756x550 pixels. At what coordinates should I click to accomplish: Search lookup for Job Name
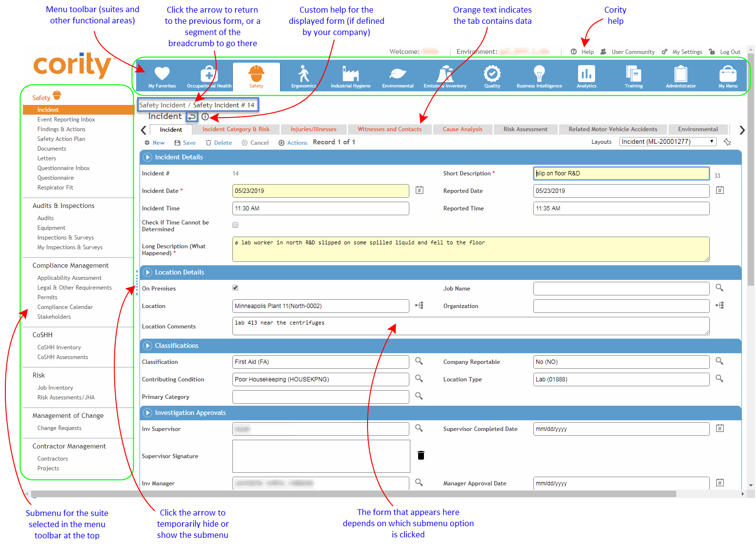pos(720,288)
